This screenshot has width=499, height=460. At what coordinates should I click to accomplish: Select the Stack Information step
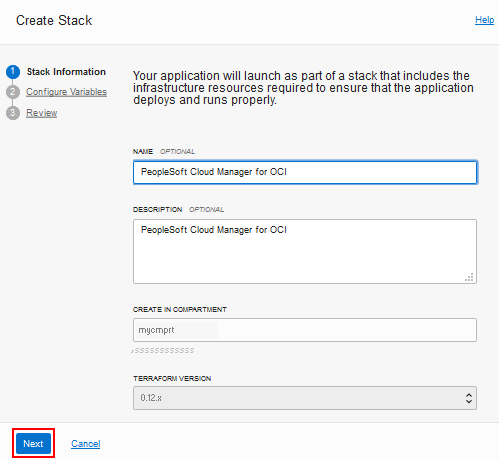pos(66,72)
